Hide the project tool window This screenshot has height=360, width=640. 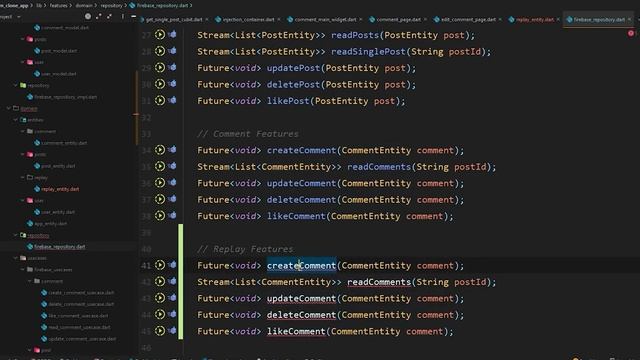pos(133,16)
